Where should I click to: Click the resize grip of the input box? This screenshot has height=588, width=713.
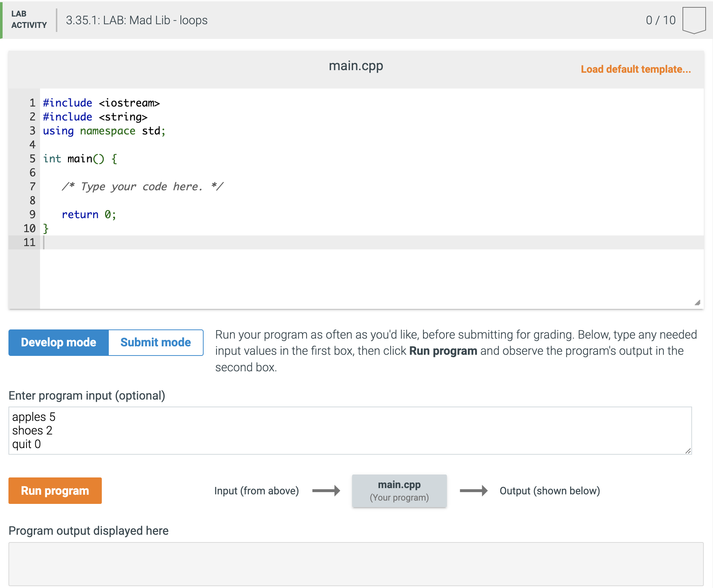(x=688, y=452)
